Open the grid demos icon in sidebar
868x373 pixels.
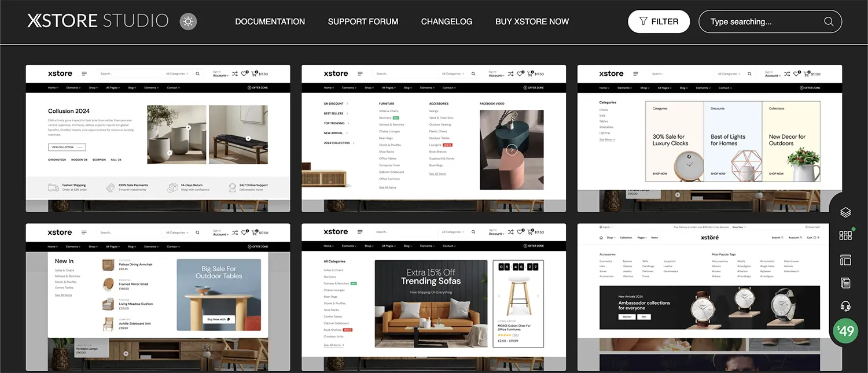[x=845, y=235]
